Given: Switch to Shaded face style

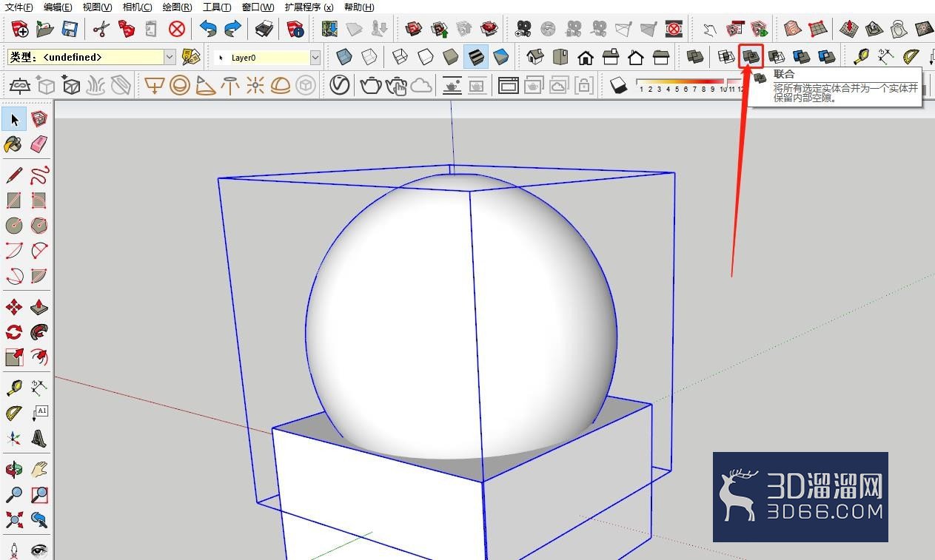Looking at the screenshot, I should 450,56.
